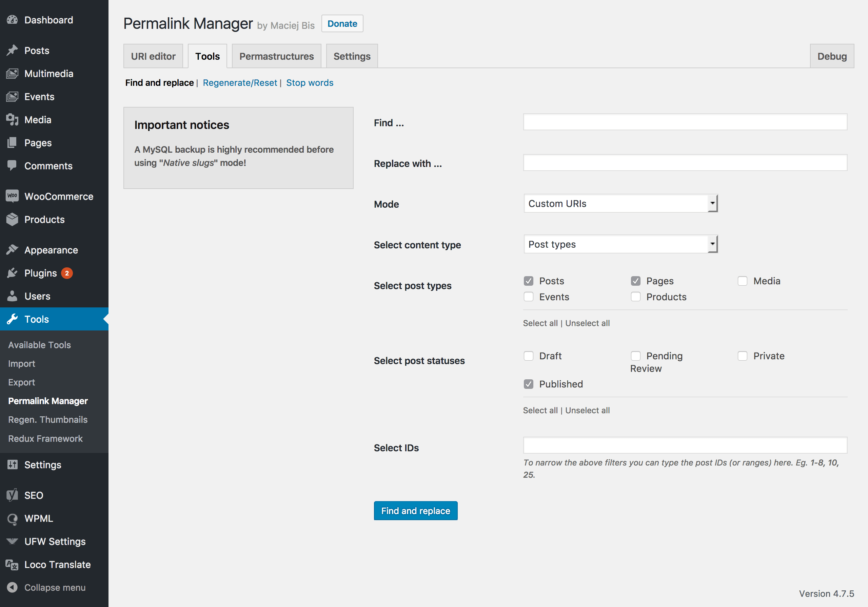Click the WooCommerce logo icon
This screenshot has height=607, width=868.
pos(12,196)
